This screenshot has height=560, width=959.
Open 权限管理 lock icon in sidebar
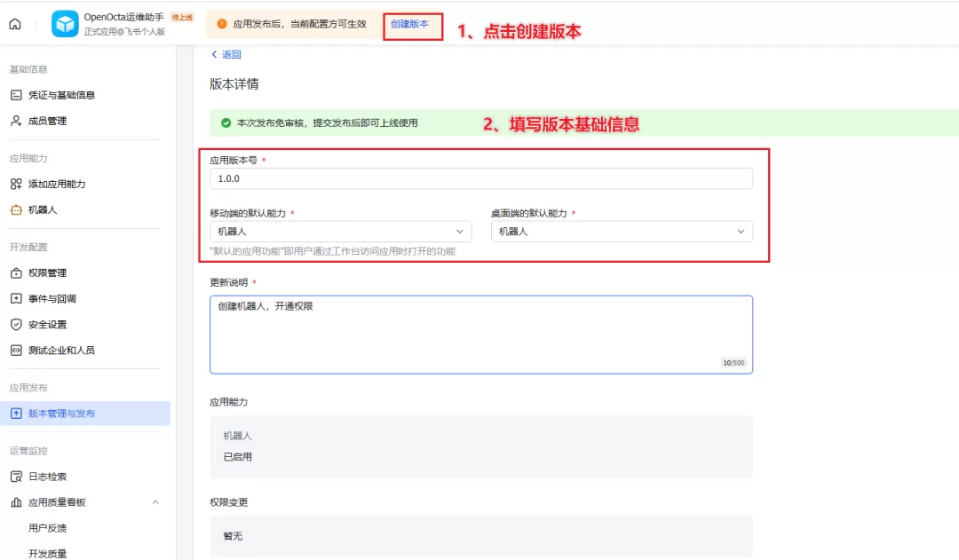pos(17,272)
